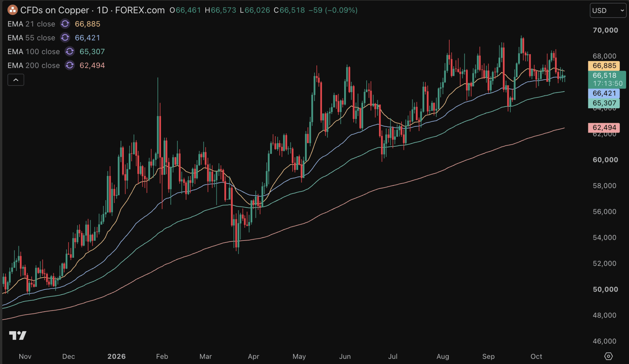This screenshot has height=364, width=629.
Task: Click the EMA 100 value 65,307 in legend
Action: 92,51
